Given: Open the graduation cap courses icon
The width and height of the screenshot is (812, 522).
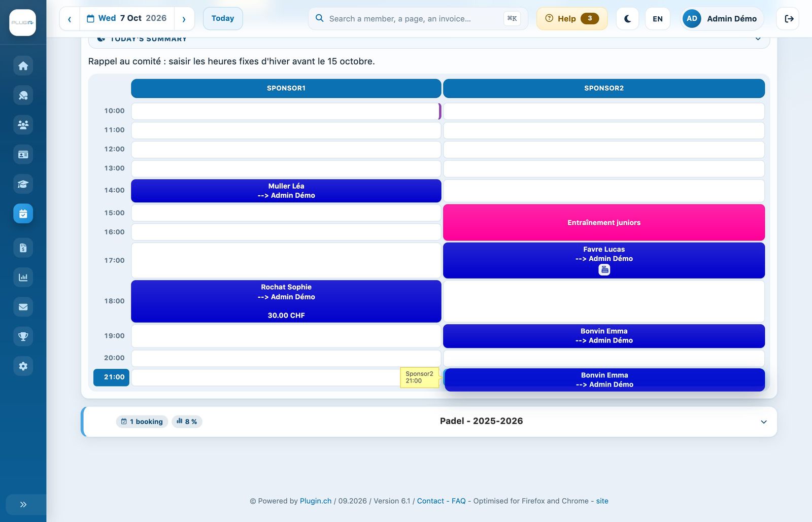Looking at the screenshot, I should tap(23, 184).
